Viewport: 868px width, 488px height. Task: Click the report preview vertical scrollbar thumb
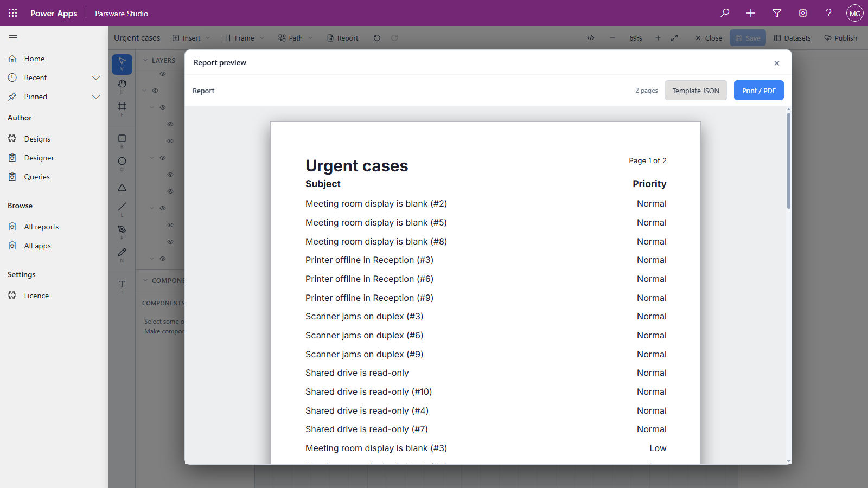click(x=788, y=160)
